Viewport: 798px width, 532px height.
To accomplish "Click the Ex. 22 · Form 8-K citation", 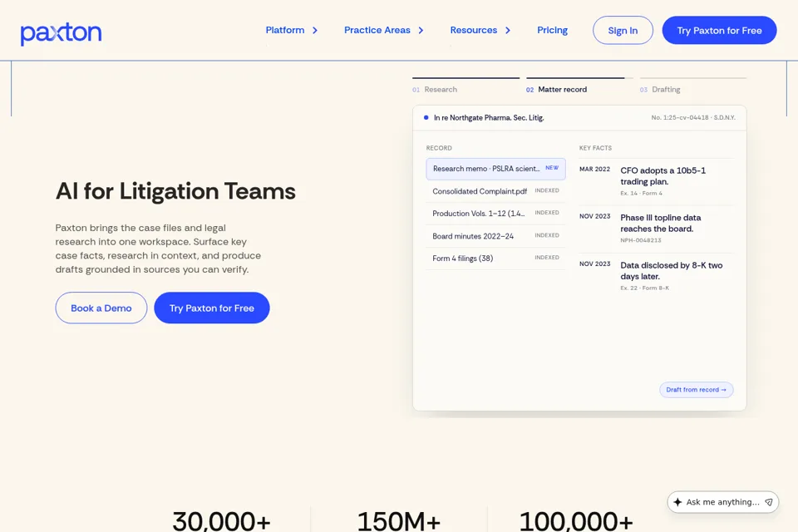I will tap(645, 288).
